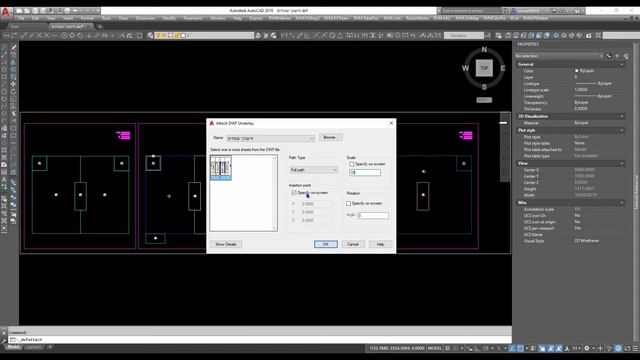Select the Text tool in left toolbar
Viewport: 640px width, 360px height.
[x=4, y=179]
